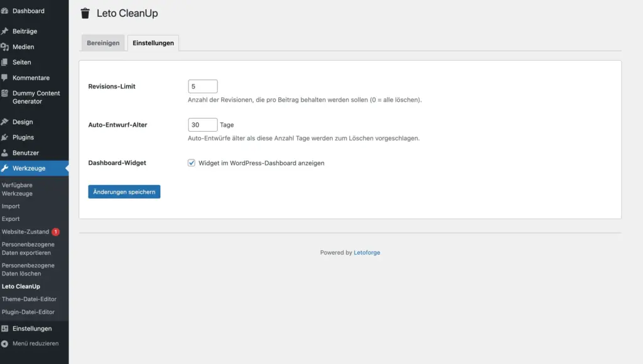Click Menü reduzieren to collapse sidebar
This screenshot has height=364, width=643.
click(35, 343)
